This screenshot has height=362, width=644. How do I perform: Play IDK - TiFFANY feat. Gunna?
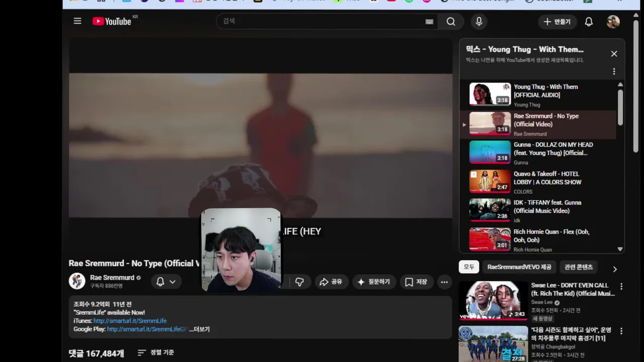[538, 211]
